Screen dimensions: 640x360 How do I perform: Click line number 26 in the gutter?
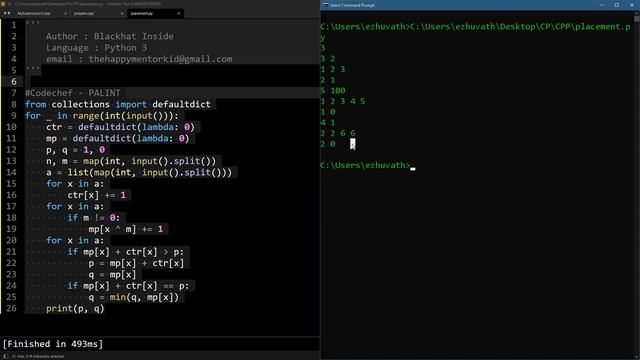click(11, 308)
